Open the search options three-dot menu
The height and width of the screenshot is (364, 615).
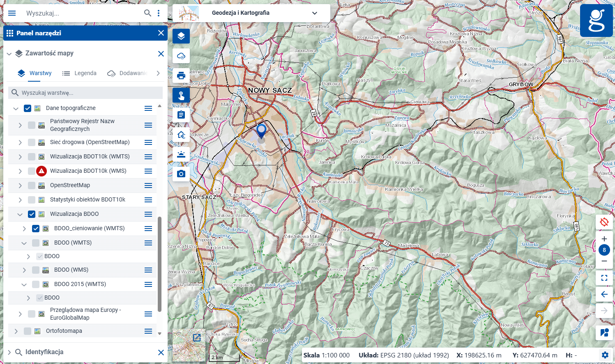[159, 13]
